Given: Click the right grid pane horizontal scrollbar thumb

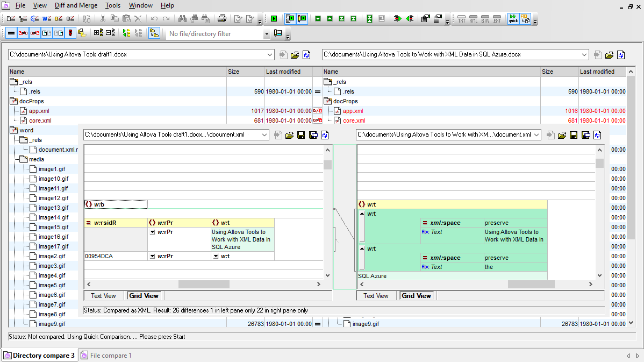Looking at the screenshot, I should (532, 285).
